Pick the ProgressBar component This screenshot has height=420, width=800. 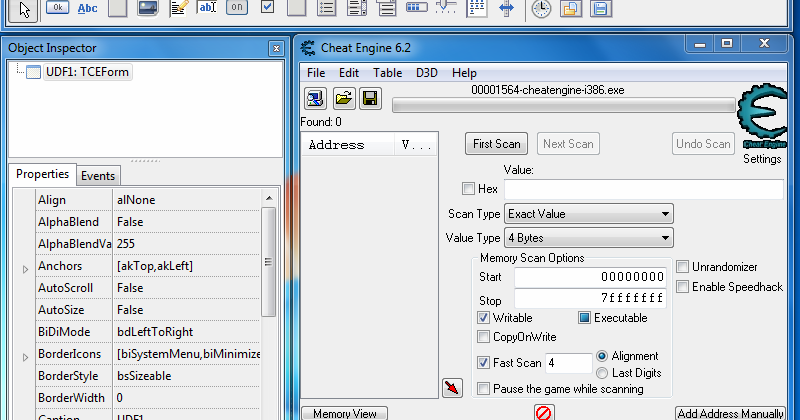[x=416, y=7]
